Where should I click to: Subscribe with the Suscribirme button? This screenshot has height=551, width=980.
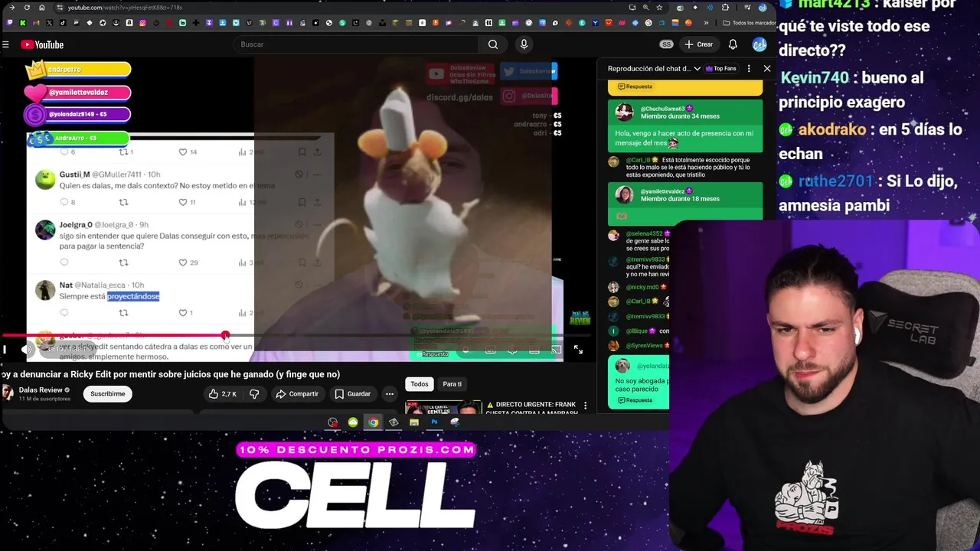click(x=108, y=394)
